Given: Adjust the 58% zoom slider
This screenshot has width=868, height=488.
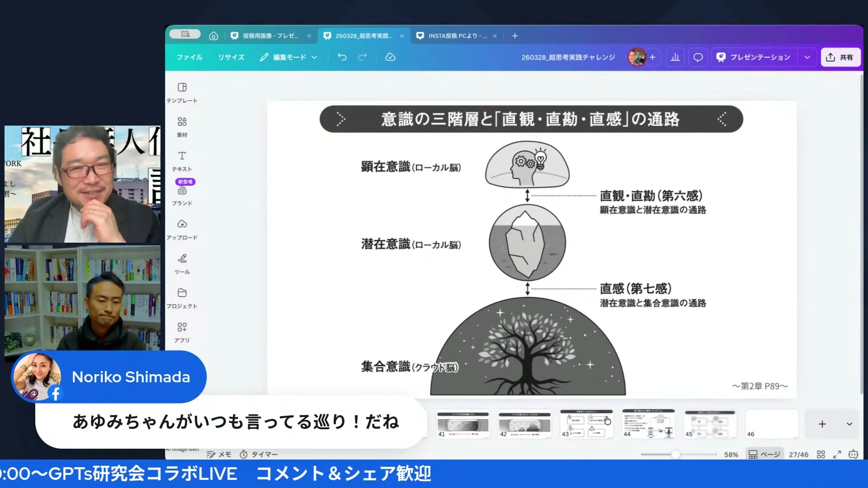Looking at the screenshot, I should [x=675, y=454].
